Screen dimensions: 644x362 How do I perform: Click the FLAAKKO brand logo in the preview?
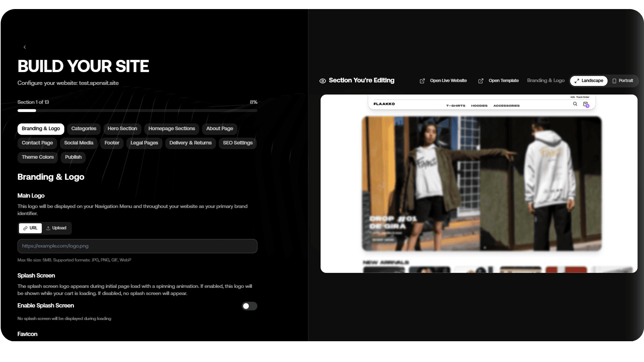click(384, 104)
